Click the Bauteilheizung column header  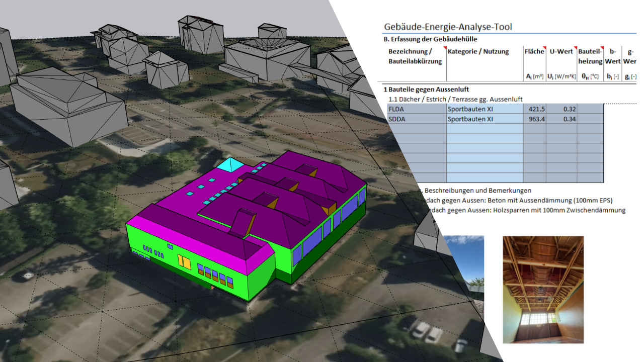590,56
